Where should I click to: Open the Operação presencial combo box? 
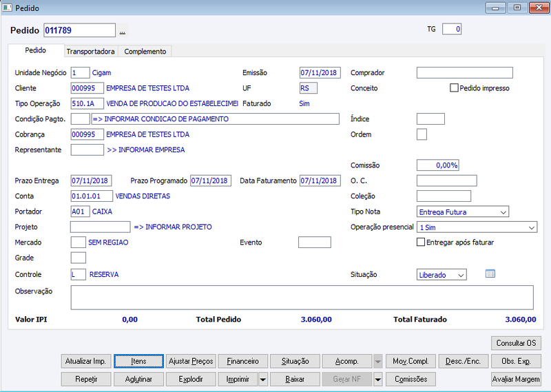pos(477,227)
